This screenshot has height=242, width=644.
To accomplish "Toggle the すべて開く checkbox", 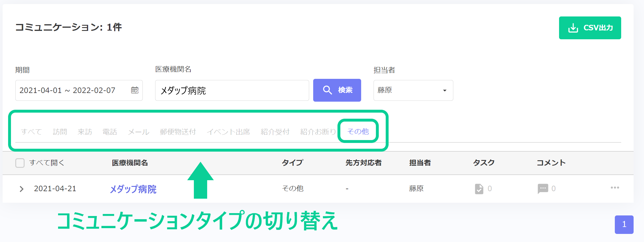I will (20, 163).
